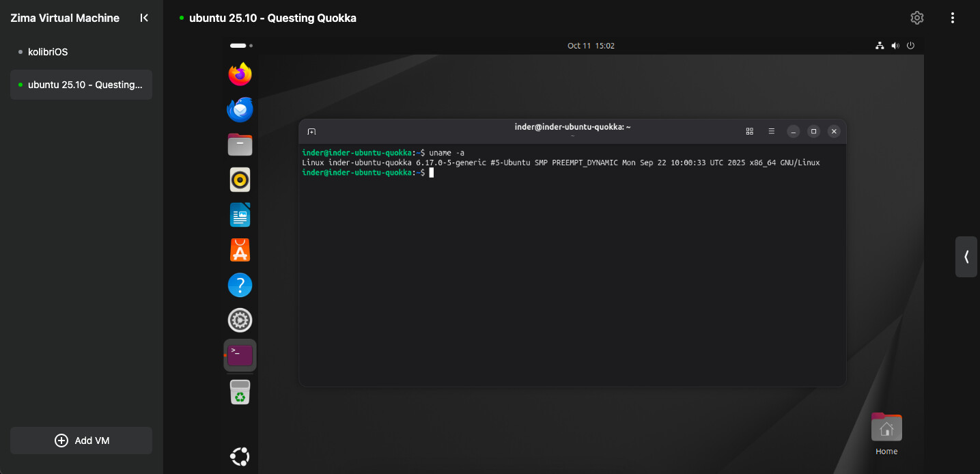Open the Trash in the dock
The height and width of the screenshot is (474, 980).
click(x=240, y=393)
